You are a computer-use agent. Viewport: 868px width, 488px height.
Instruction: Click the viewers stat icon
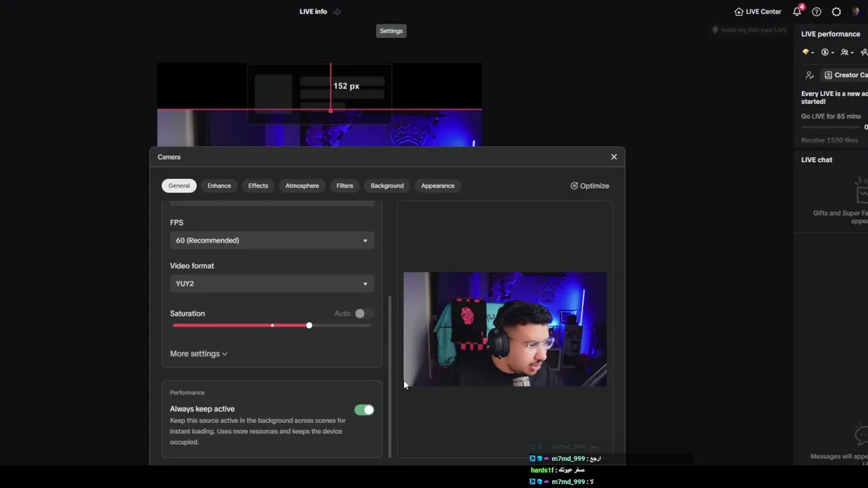844,52
